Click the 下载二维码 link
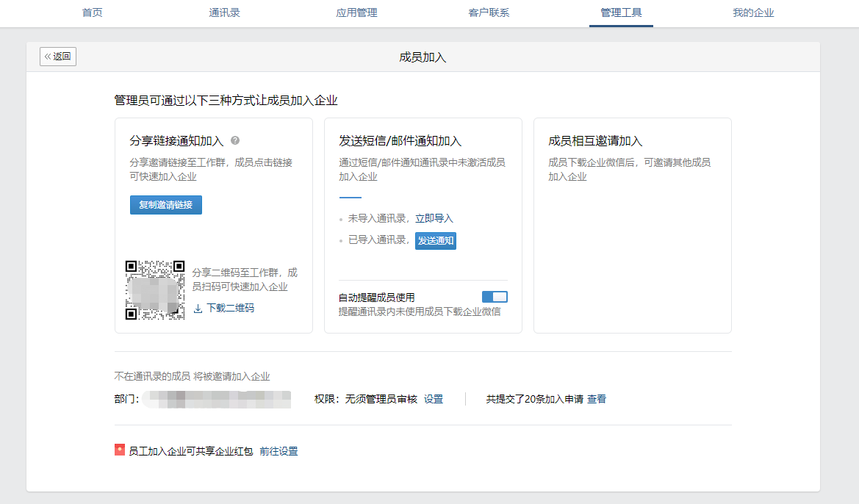The width and height of the screenshot is (859, 504). [230, 309]
